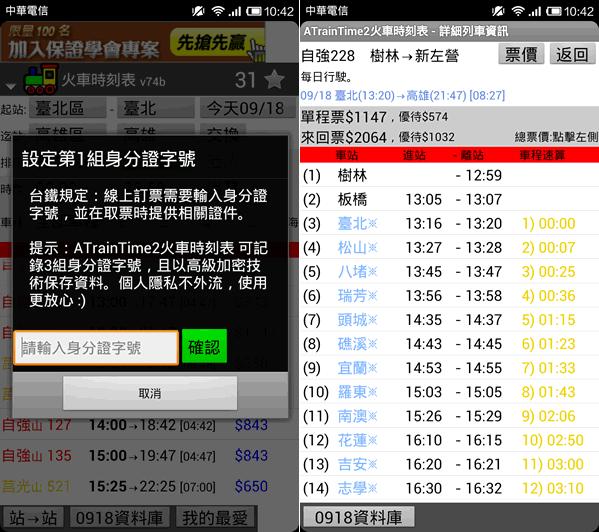Click the 車程速算 column header
This screenshot has height=532, width=599.
[x=542, y=155]
